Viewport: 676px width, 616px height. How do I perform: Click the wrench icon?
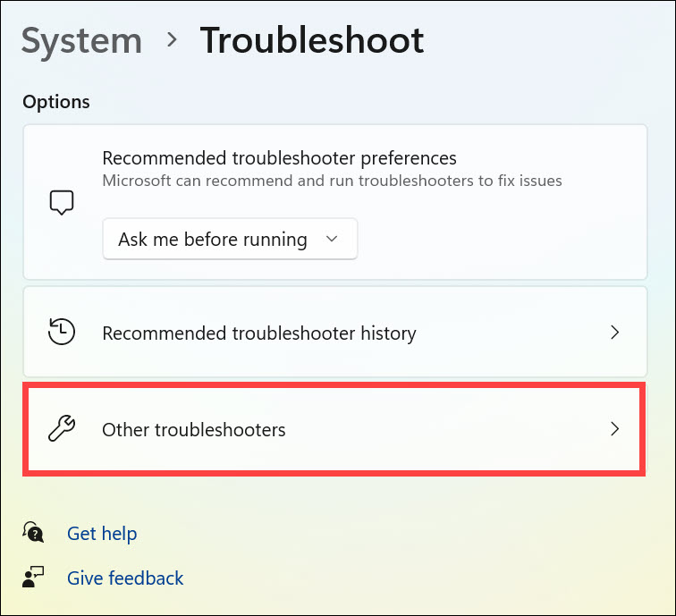click(61, 429)
